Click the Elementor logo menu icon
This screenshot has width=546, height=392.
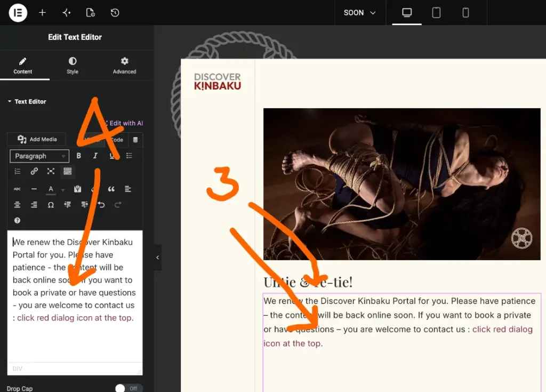[x=18, y=13]
